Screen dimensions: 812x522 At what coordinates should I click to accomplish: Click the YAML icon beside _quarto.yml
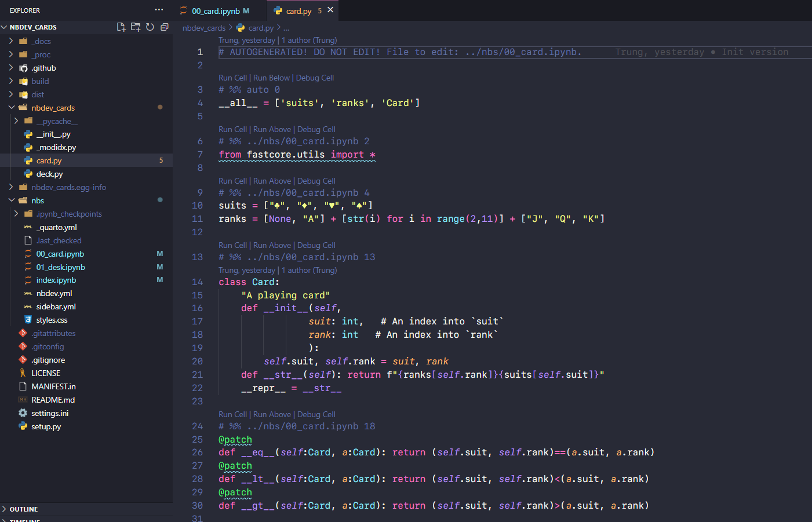pos(28,227)
